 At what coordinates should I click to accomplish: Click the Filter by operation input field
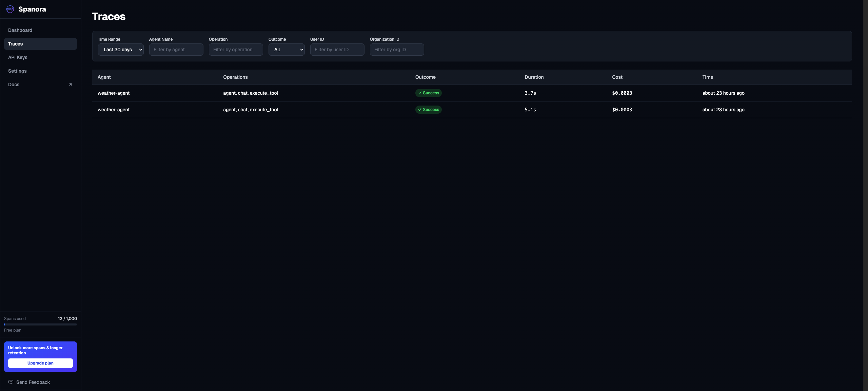click(x=236, y=50)
